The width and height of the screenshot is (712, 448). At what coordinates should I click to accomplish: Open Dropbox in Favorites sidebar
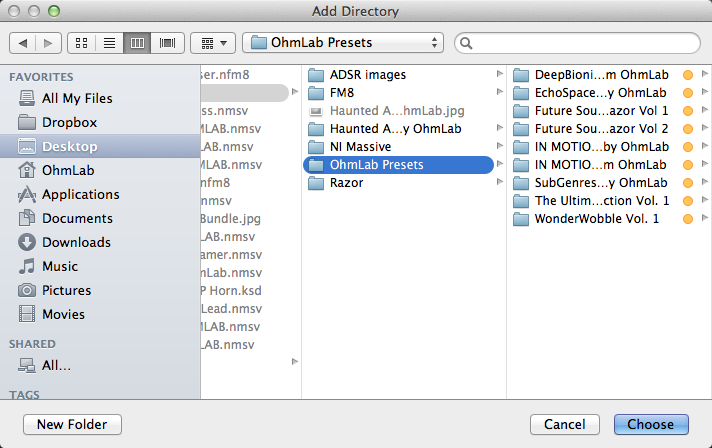[100, 122]
